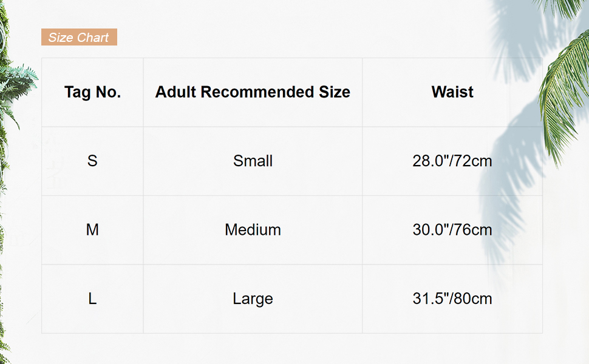The width and height of the screenshot is (589, 364).
Task: Click the Adult Recommended Size header
Action: pos(253,92)
